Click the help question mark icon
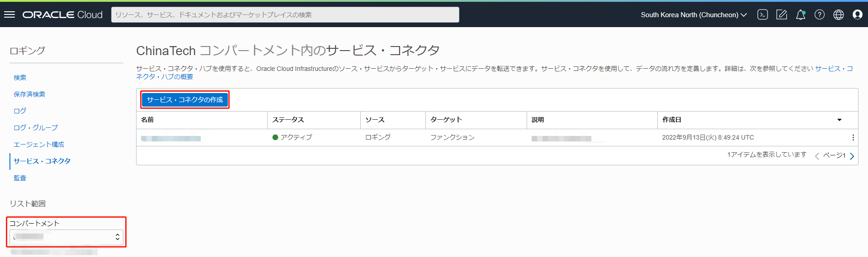Viewport: 868px width, 257px height. click(820, 14)
